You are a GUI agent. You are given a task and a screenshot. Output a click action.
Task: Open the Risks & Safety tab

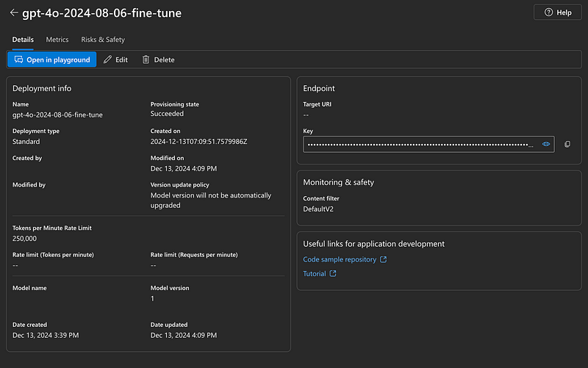click(x=103, y=40)
